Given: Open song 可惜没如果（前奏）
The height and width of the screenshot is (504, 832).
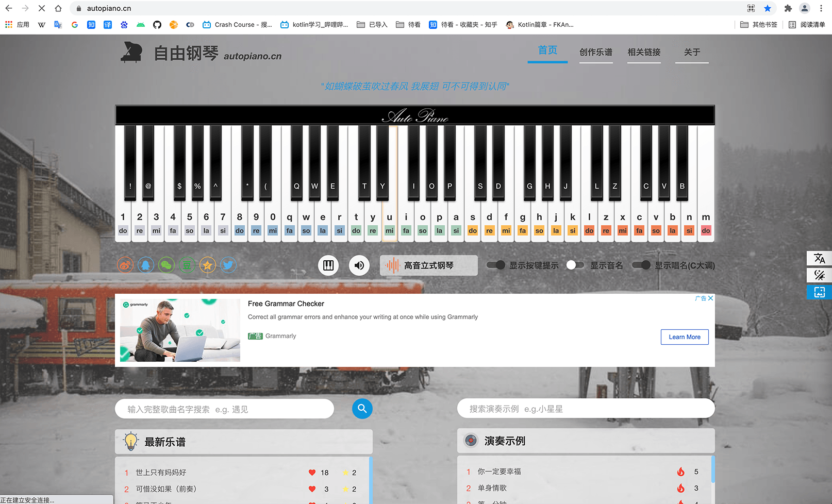Looking at the screenshot, I should [x=166, y=489].
